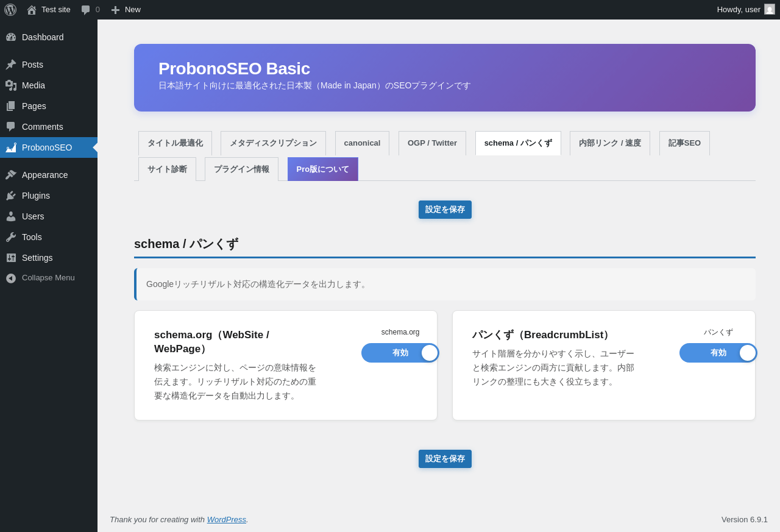Click the schema / パンくず section heading
The image size is (780, 532).
tap(186, 244)
